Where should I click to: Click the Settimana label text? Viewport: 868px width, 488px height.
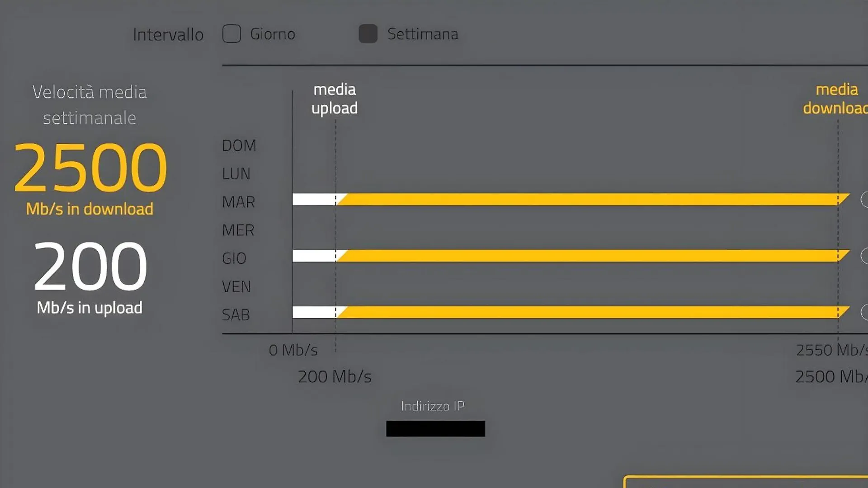[423, 34]
